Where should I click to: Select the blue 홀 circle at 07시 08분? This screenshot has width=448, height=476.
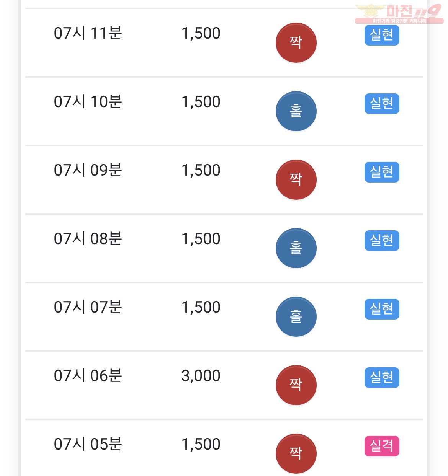[296, 248]
